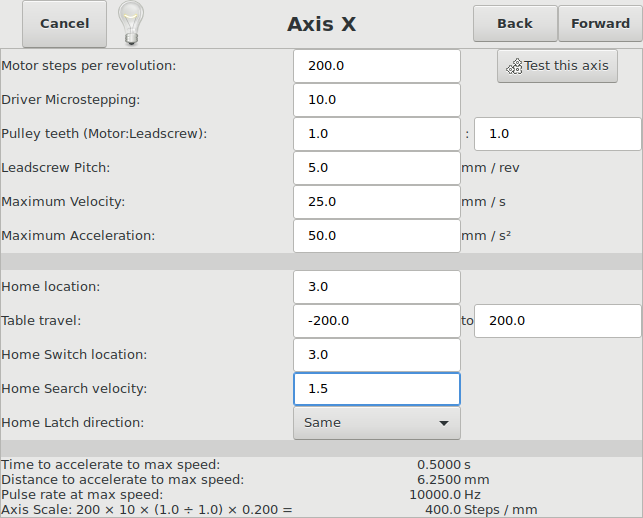
Task: Click the Table travel minimum field
Action: [x=377, y=321]
